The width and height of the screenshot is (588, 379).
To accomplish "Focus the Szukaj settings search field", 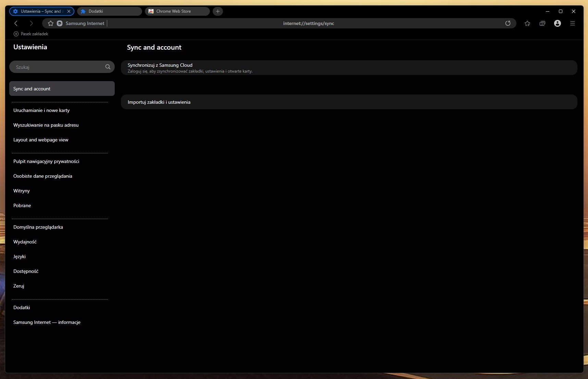I will 62,67.
